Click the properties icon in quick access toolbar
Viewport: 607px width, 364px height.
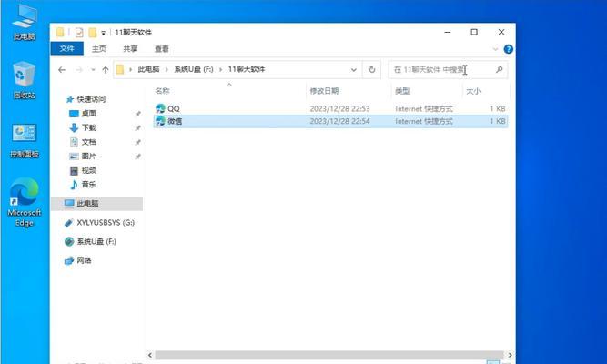[79, 32]
